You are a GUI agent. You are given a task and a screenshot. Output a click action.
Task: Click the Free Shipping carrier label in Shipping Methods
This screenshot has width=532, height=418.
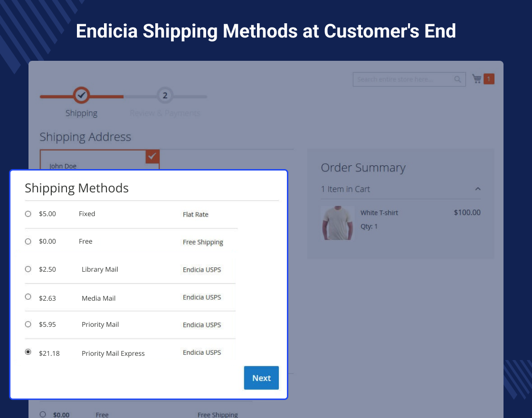point(203,242)
